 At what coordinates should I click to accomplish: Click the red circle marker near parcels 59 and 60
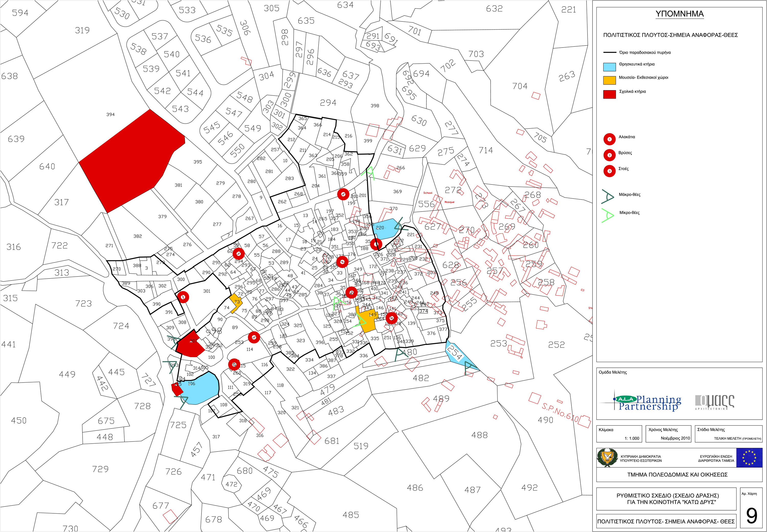(239, 254)
